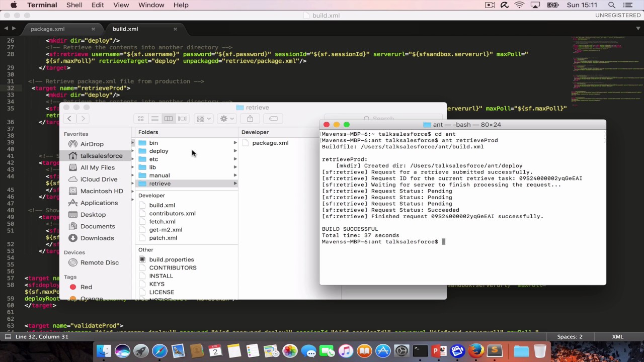Open the Edit menu
Screen dimensions: 644x362
pos(98,5)
